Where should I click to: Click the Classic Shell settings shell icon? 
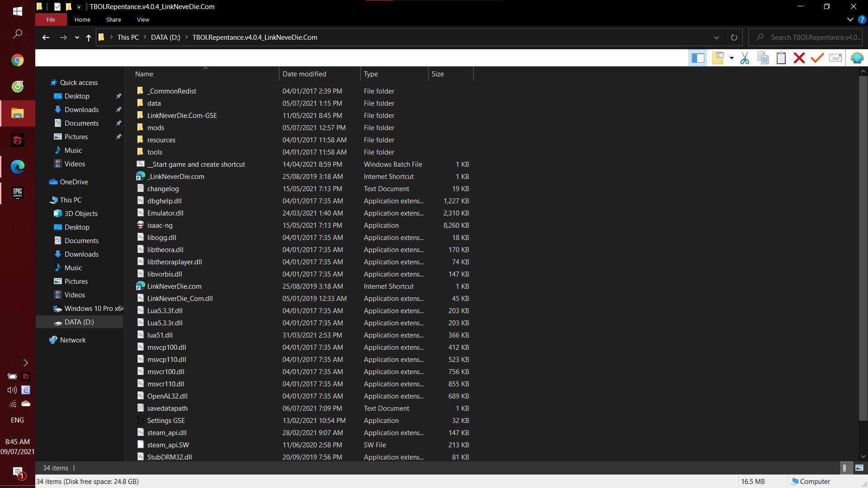(x=857, y=58)
